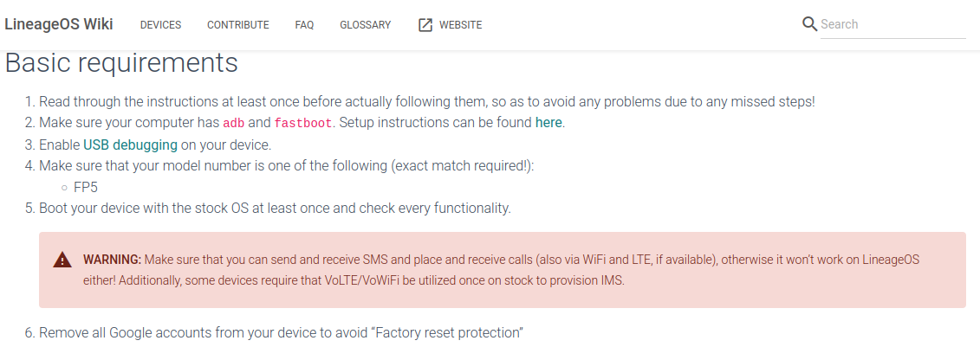Open the CONTRIBUTE page
Viewport: 980px width, 347px height.
click(237, 25)
